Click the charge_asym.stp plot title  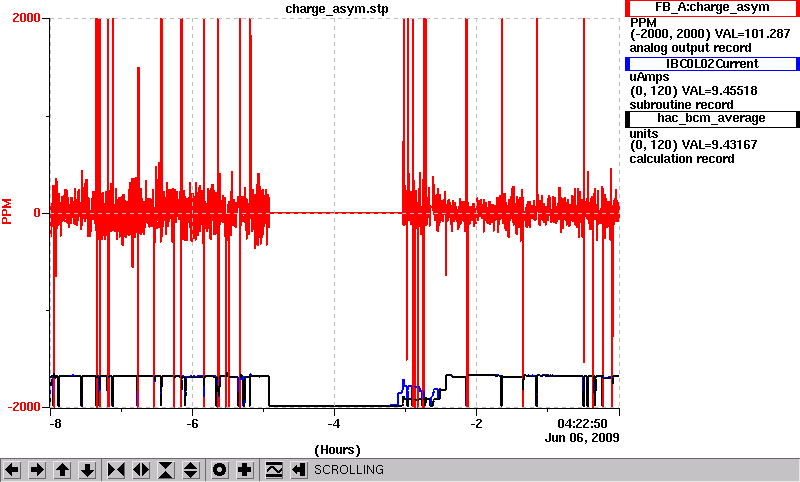tap(337, 9)
